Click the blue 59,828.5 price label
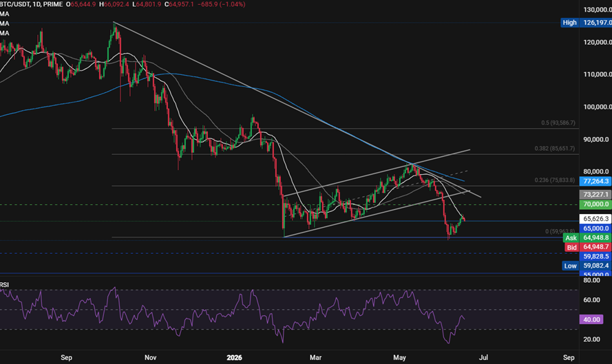Screen dimensions: 612x364 click(x=595, y=257)
